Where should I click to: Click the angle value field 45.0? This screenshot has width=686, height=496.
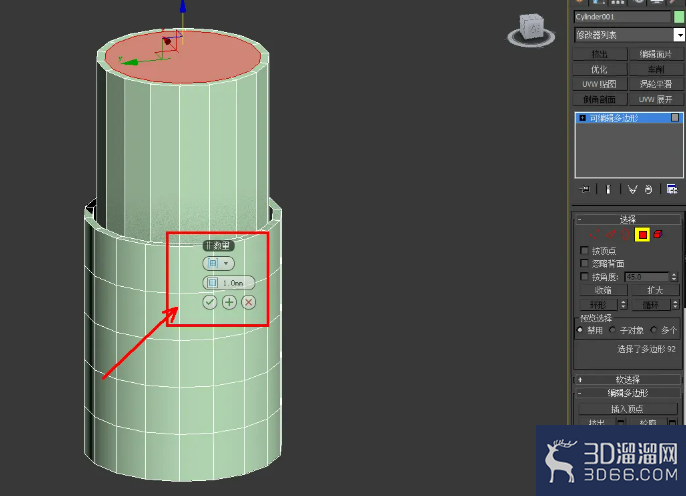(x=647, y=277)
